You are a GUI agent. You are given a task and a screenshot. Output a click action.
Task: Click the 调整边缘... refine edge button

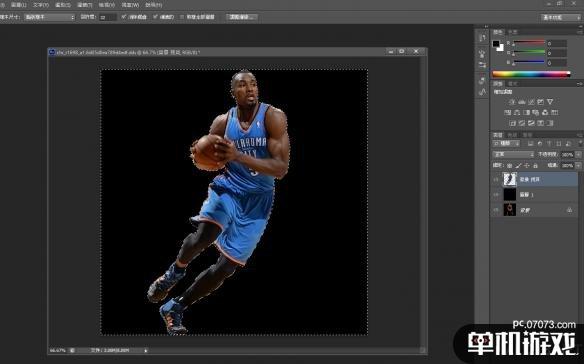click(242, 17)
